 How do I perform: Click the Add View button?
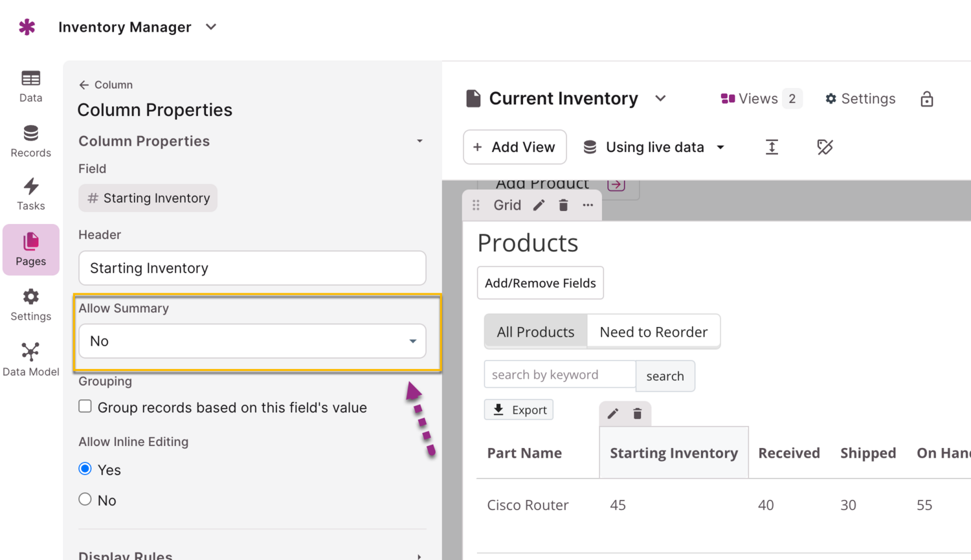click(515, 147)
